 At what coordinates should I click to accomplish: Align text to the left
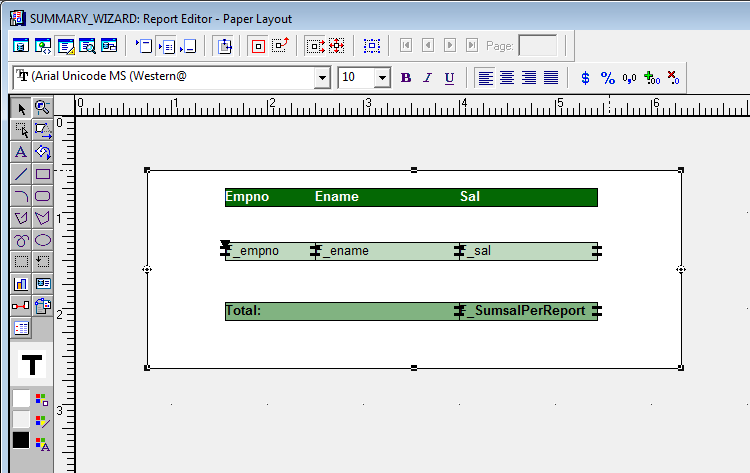coord(485,78)
